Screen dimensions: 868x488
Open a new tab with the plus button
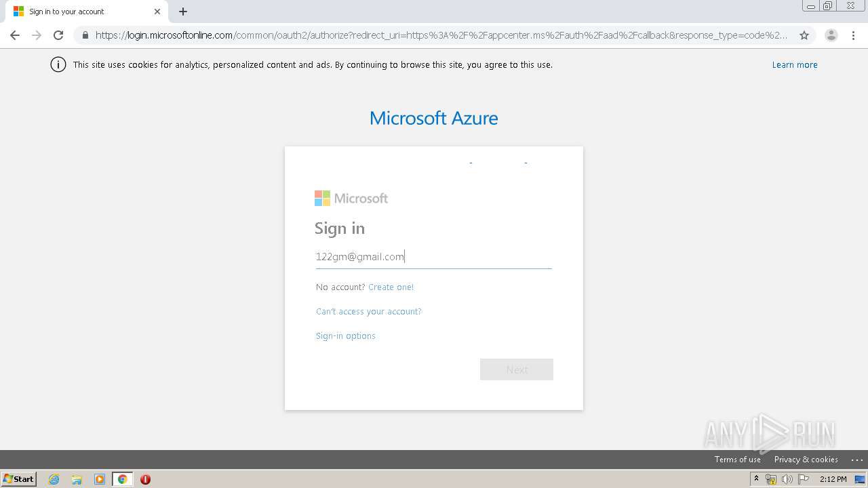click(x=183, y=12)
